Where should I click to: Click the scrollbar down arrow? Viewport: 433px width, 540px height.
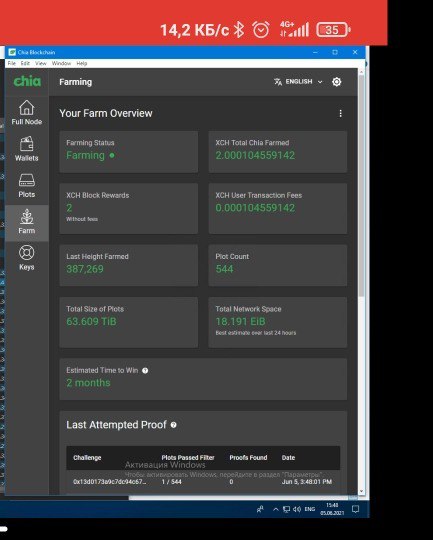[x=361, y=491]
